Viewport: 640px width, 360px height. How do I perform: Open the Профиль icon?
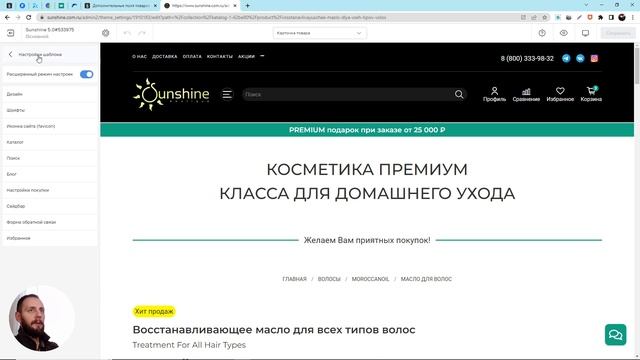pyautogui.click(x=494, y=94)
